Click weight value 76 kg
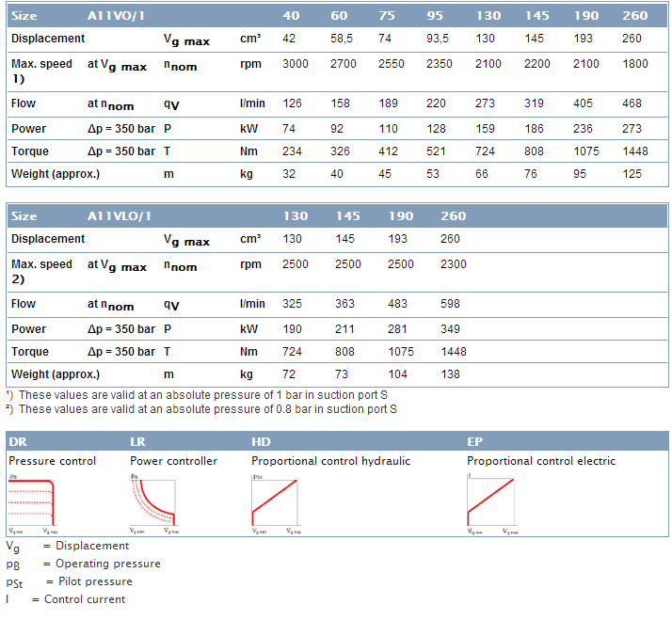The height and width of the screenshot is (636, 672). point(531,174)
